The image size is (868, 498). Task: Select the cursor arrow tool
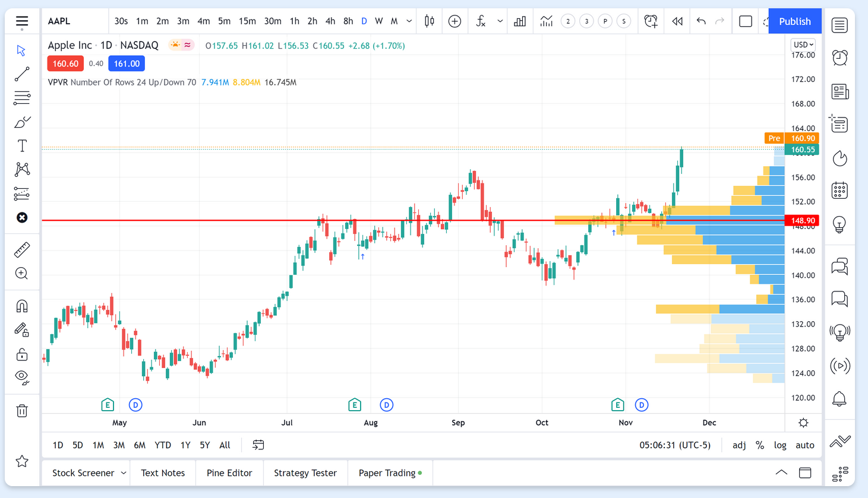[21, 50]
